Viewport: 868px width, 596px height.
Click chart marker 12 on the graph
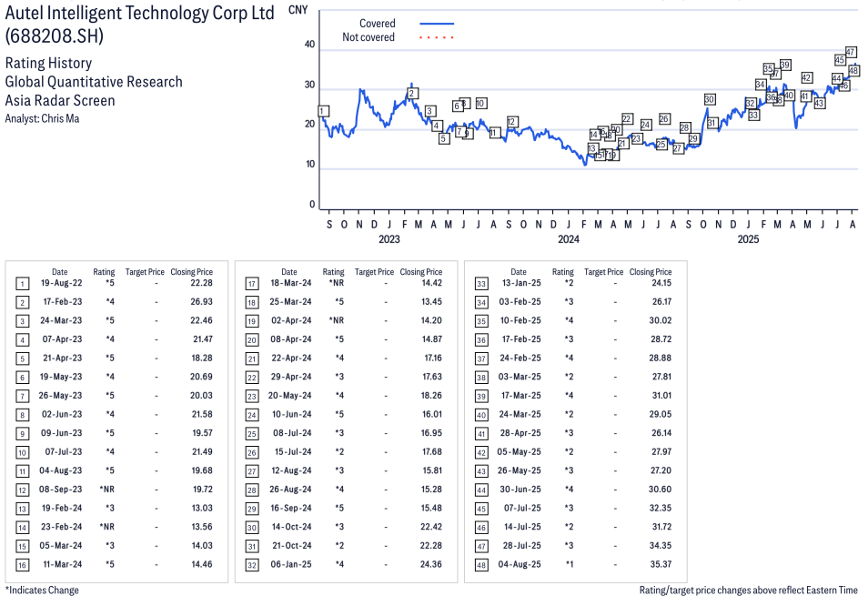pyautogui.click(x=512, y=122)
